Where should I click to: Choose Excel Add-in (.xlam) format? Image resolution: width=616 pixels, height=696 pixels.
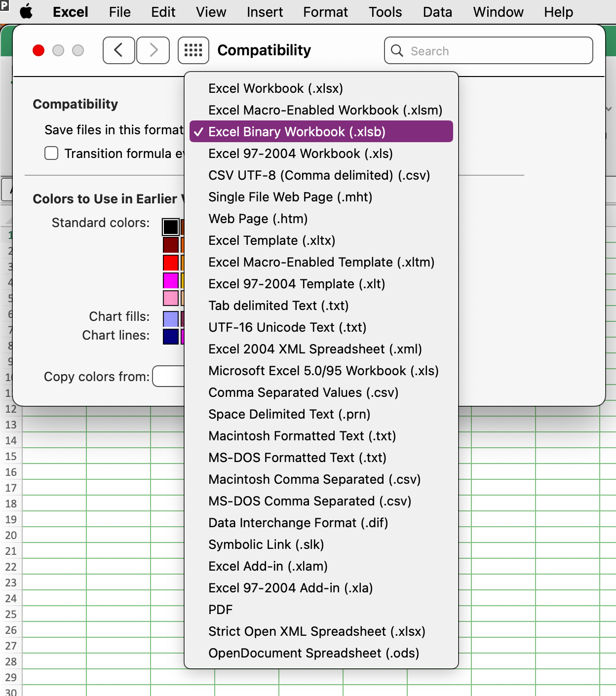(x=321, y=566)
